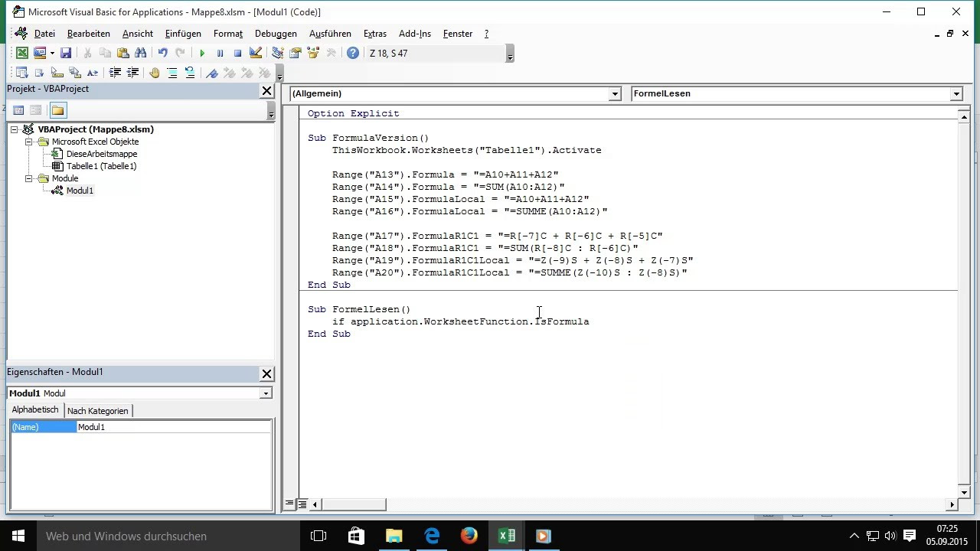Screen dimensions: 980x551
Task: Undo the last edit
Action: coord(162,53)
